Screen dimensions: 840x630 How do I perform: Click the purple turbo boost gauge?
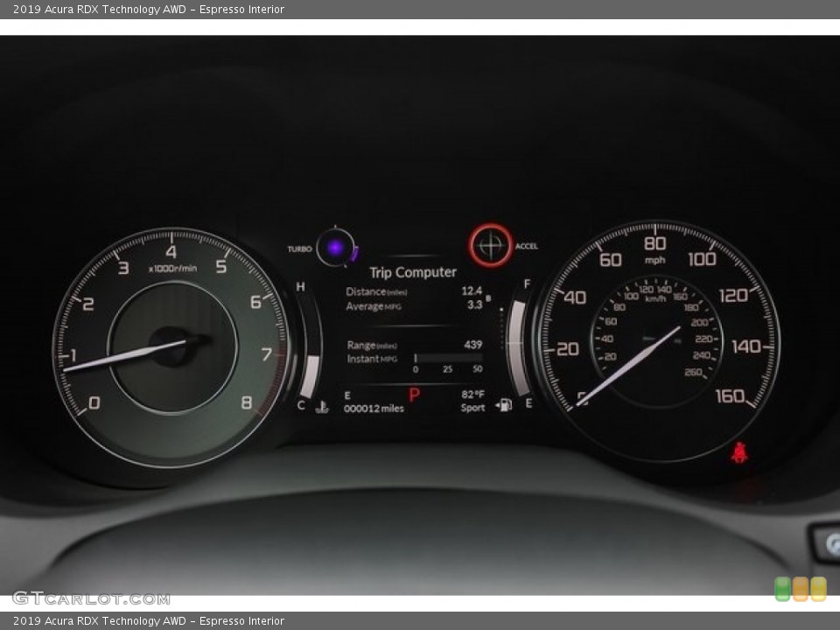pyautogui.click(x=336, y=248)
